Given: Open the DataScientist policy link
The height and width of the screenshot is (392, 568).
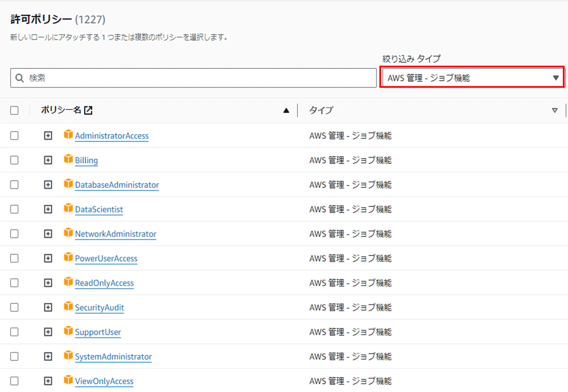Looking at the screenshot, I should point(99,209).
